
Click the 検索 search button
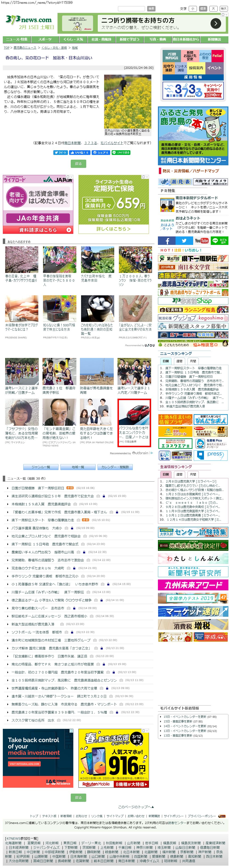pos(151,9)
